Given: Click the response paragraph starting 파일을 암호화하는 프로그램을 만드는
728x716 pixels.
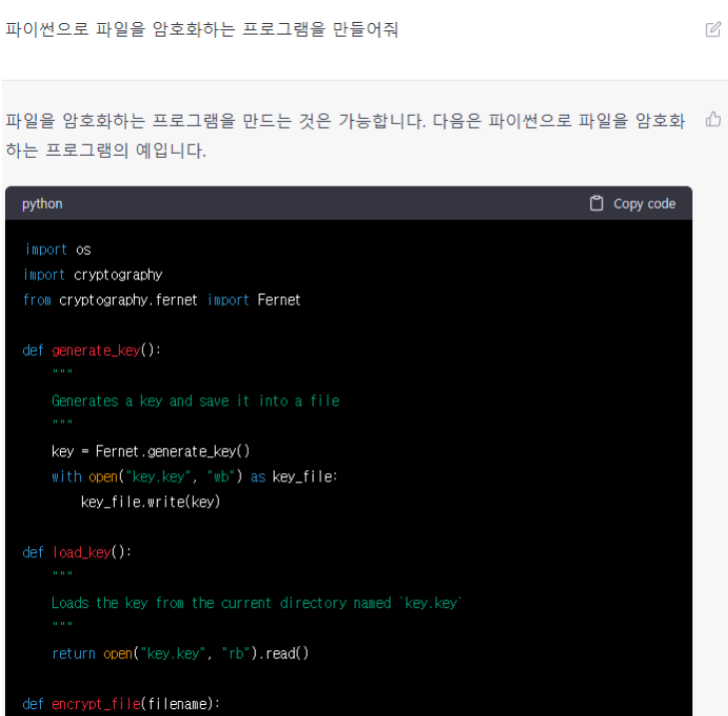Looking at the screenshot, I should pyautogui.click(x=346, y=135).
